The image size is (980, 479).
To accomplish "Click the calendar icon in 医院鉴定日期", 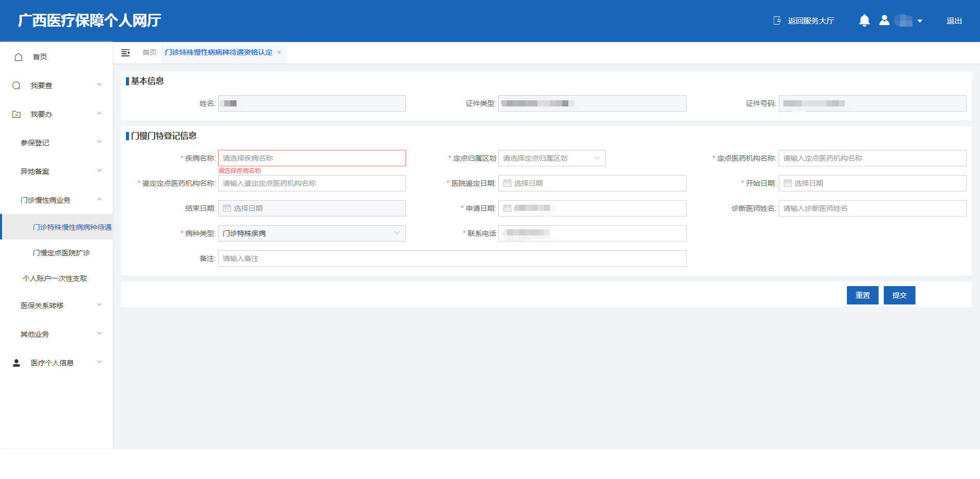I will pos(507,183).
